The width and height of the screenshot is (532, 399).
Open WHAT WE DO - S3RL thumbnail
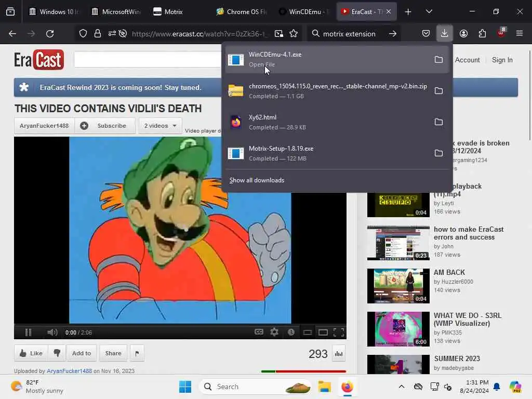(398, 329)
